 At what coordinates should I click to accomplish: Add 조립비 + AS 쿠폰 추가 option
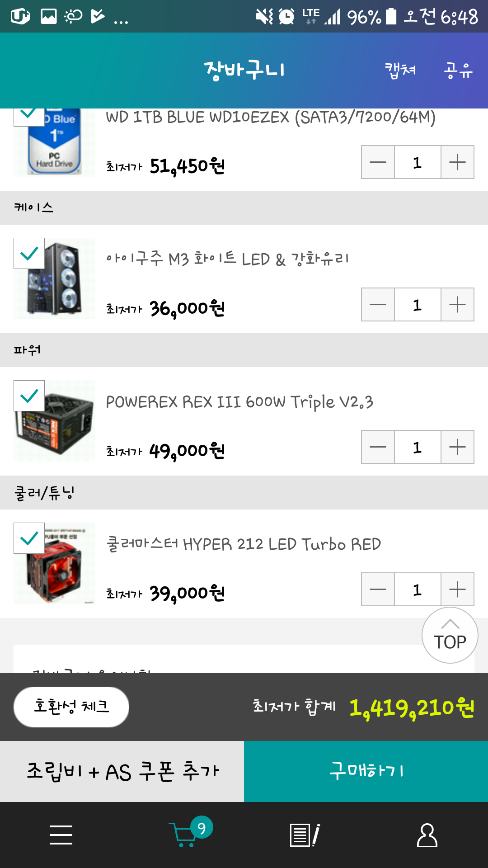(122, 771)
